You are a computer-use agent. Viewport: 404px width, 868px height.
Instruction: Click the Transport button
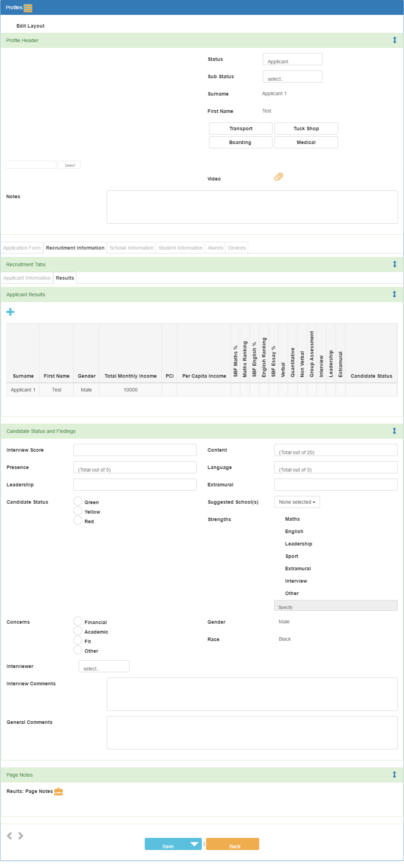click(x=241, y=129)
